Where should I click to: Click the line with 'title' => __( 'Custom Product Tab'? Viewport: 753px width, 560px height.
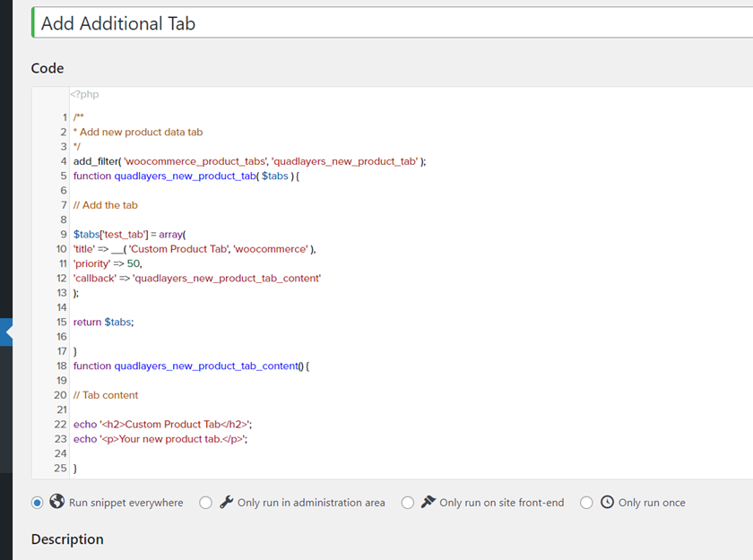pyautogui.click(x=195, y=249)
